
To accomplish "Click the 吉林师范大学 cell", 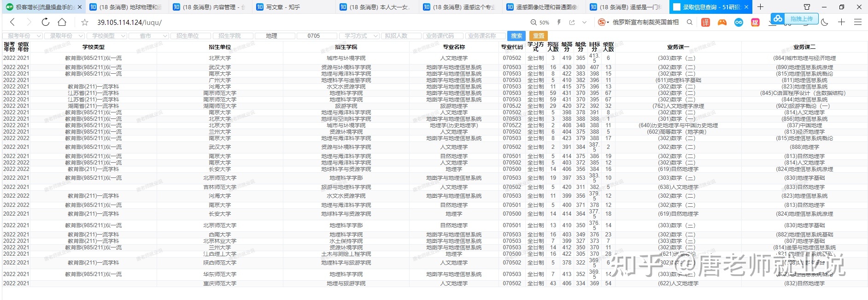I will tap(220, 187).
